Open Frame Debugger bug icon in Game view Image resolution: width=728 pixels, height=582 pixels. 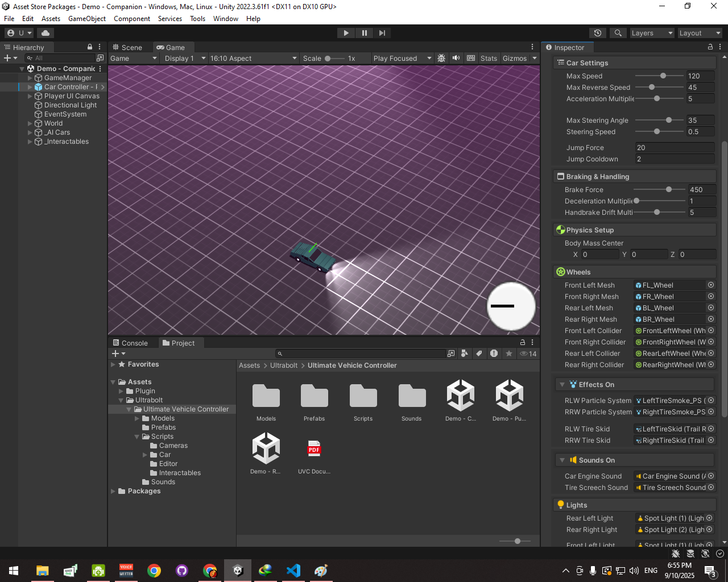point(441,58)
